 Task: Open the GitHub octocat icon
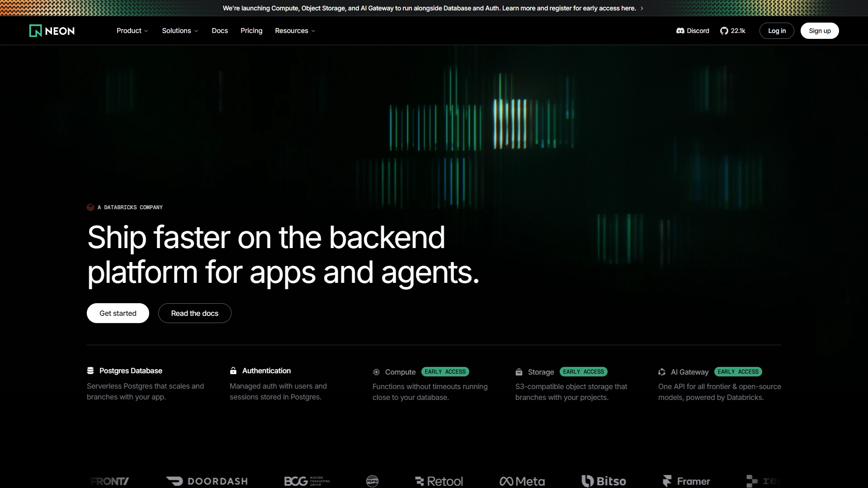(x=724, y=31)
